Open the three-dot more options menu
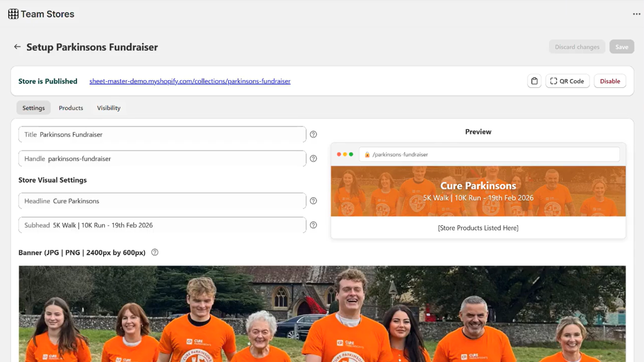This screenshot has height=362, width=644. [x=636, y=14]
